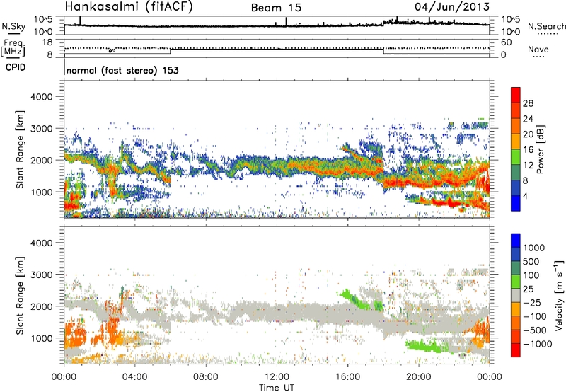
Task: Click the frequency step down at 18:00
Action: [x=383, y=52]
